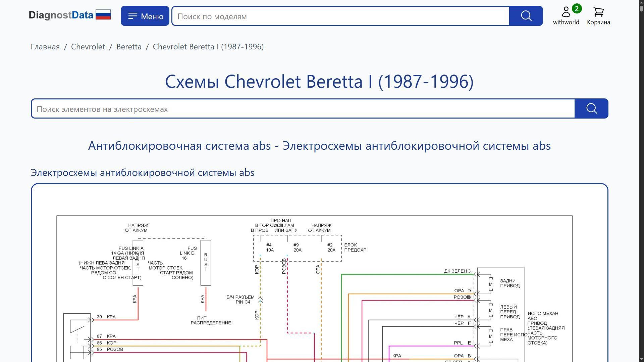The width and height of the screenshot is (644, 362).
Task: Click fuse #4 10A in diagram
Action: coord(270,247)
